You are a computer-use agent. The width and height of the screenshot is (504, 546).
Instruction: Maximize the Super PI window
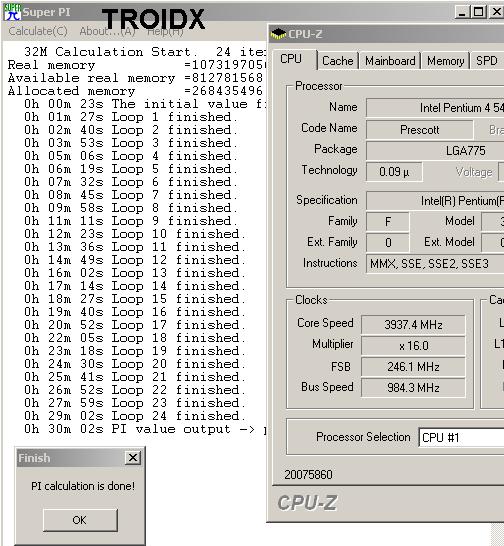tap(479, 12)
